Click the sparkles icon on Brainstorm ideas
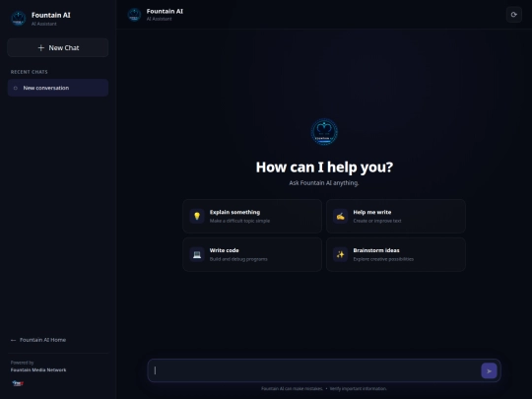532x399 pixels. pyautogui.click(x=340, y=254)
